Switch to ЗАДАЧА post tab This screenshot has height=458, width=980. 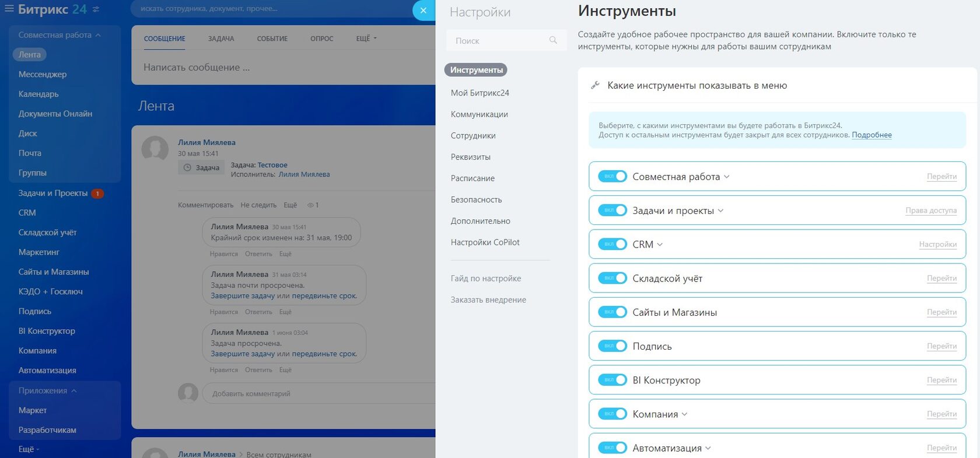click(221, 38)
